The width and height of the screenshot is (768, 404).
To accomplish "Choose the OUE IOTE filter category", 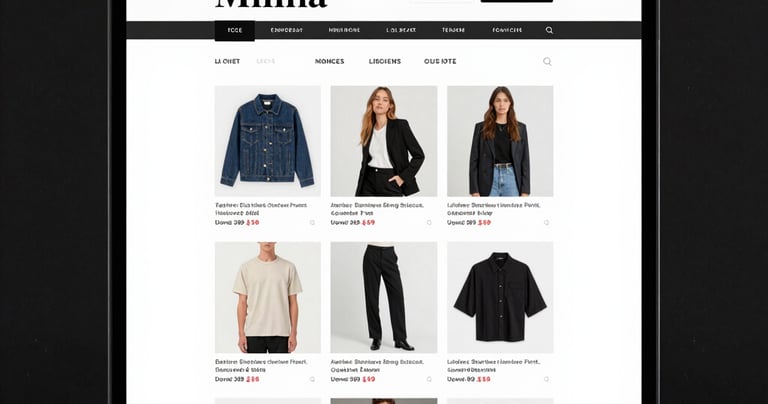I will [440, 62].
